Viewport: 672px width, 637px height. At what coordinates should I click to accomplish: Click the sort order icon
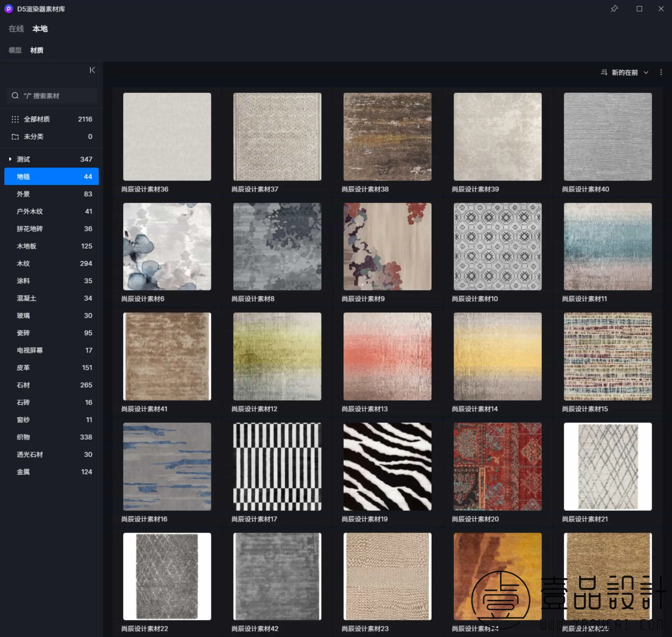pos(604,72)
